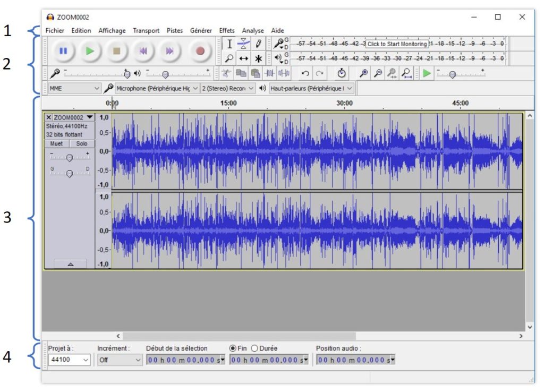Expand the Projet à sample rate dropdown
Screen dimensions: 544x392
(70, 360)
